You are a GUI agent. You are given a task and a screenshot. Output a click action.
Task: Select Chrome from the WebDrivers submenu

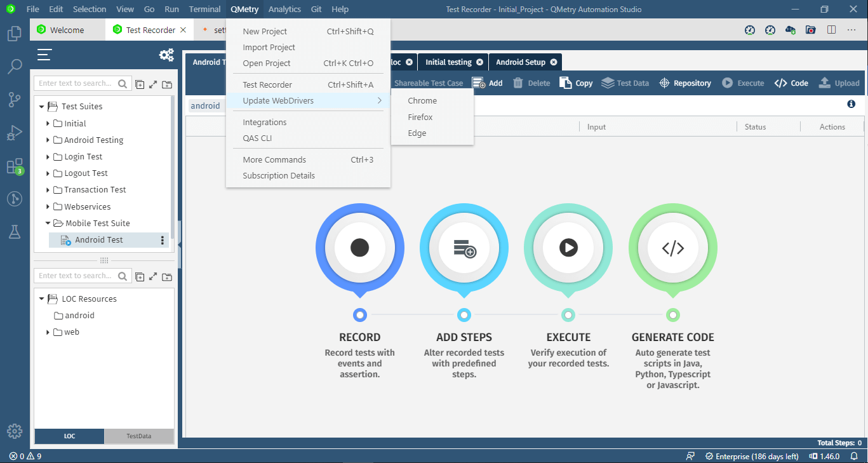[423, 100]
